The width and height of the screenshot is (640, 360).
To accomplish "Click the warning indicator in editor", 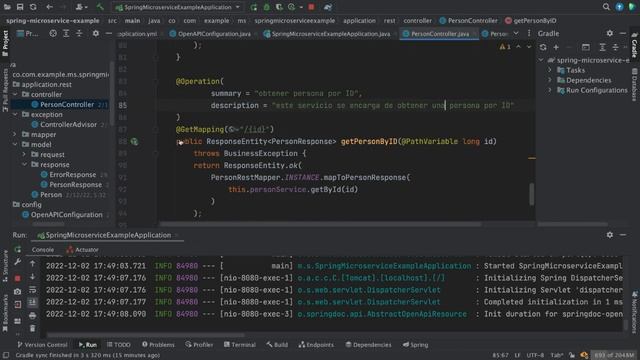I will pos(505,47).
